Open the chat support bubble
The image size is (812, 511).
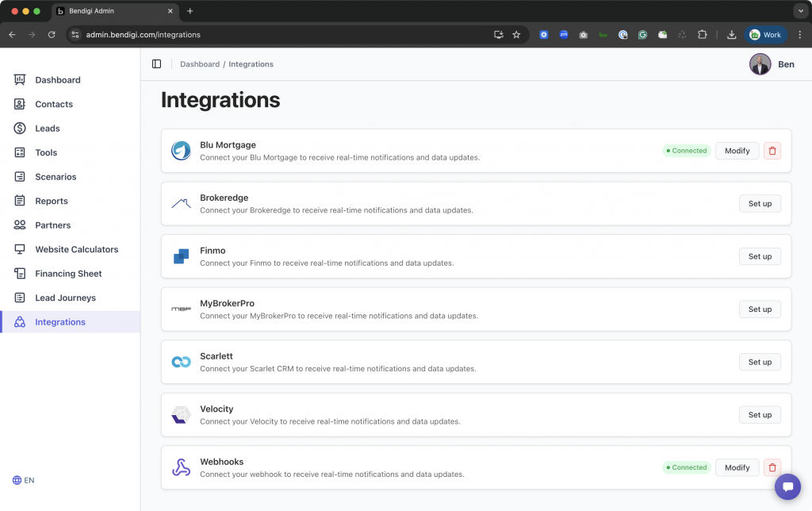pos(787,486)
